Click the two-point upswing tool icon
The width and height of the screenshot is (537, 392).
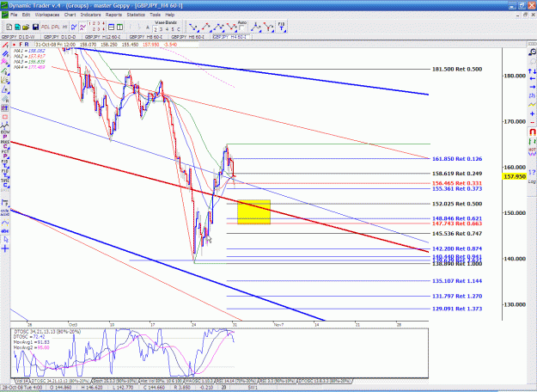[x=206, y=27]
